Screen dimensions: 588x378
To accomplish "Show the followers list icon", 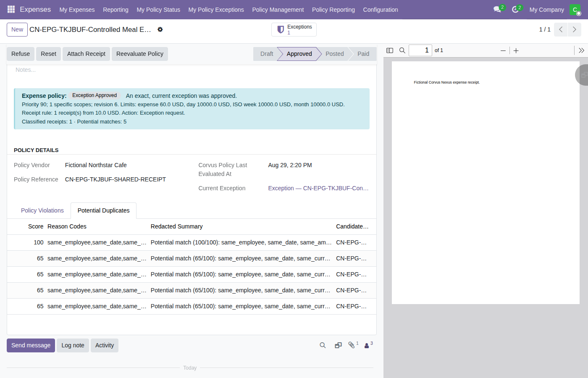I will [368, 345].
